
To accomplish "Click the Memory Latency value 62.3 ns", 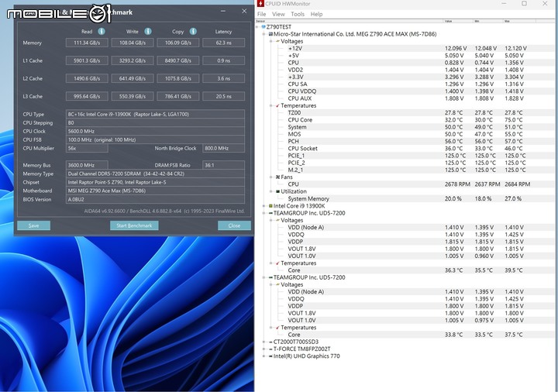I will 223,43.
